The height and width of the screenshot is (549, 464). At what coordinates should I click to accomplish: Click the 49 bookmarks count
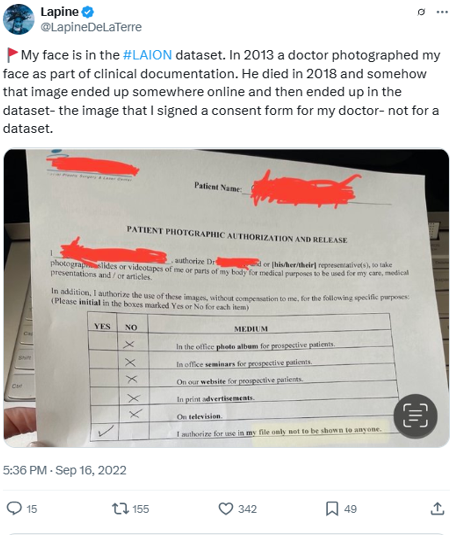(350, 509)
